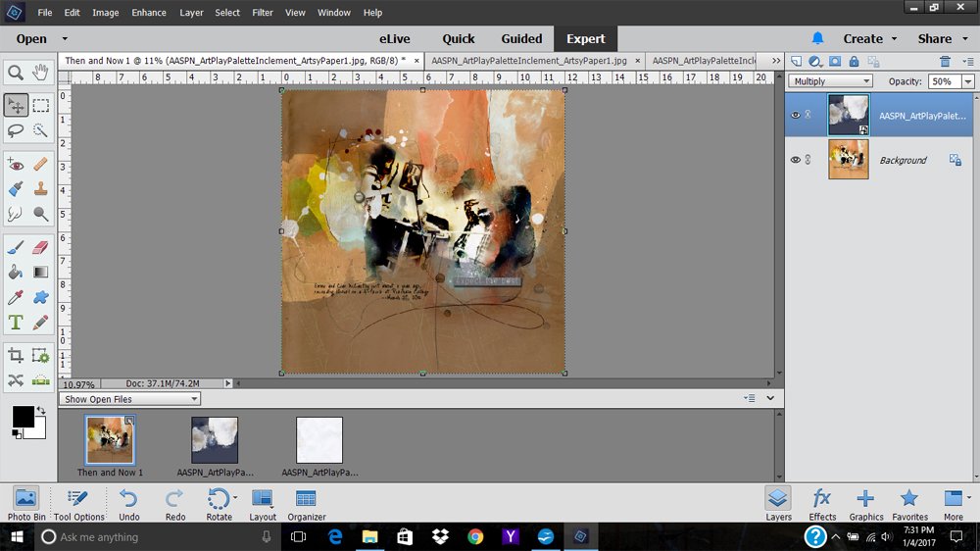Select the Custom Shape tool
The height and width of the screenshot is (551, 980).
pos(40,297)
